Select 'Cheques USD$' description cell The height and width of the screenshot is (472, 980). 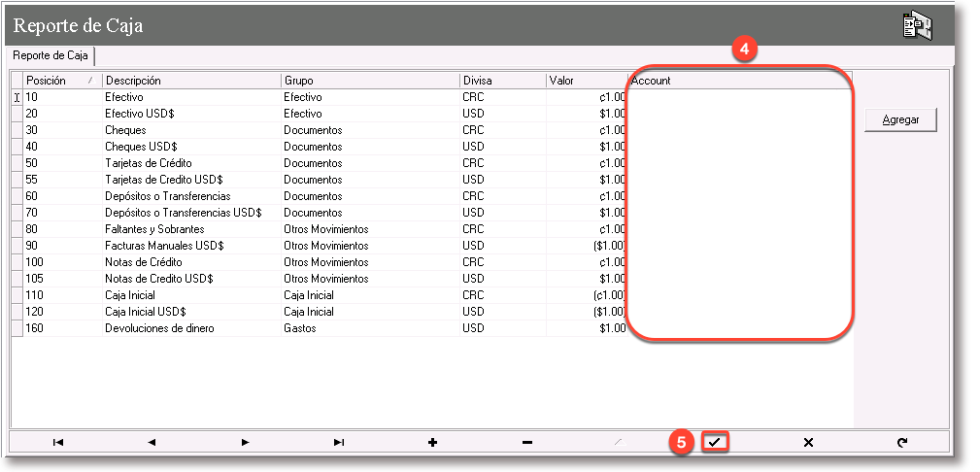tap(192, 147)
